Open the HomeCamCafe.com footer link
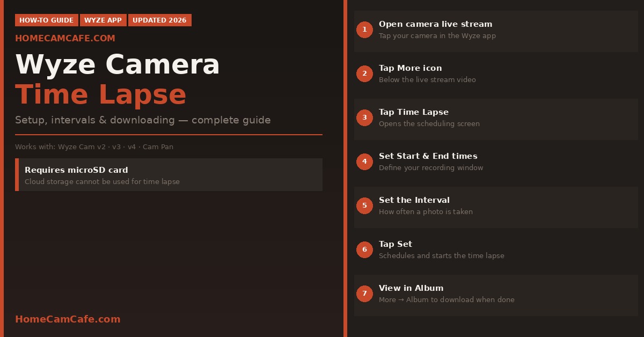Screen dimensions: 644x337 point(68,319)
